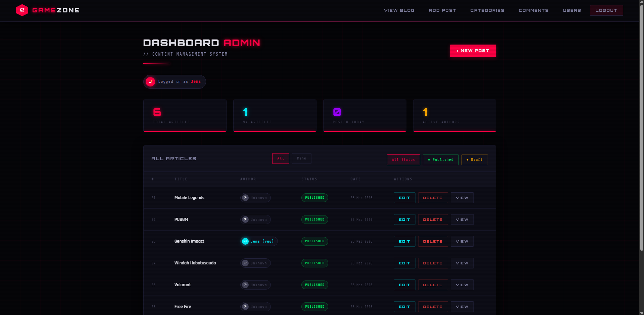The image size is (644, 315).
Task: Select the All articles filter
Action: 281,159
